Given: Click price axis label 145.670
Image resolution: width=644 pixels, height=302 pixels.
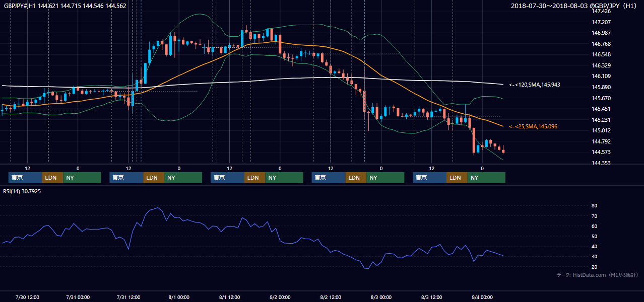Looking at the screenshot, I should tap(601, 98).
